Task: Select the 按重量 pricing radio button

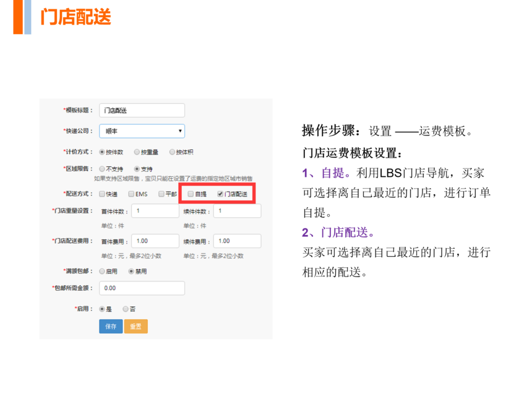Action: coord(137,152)
